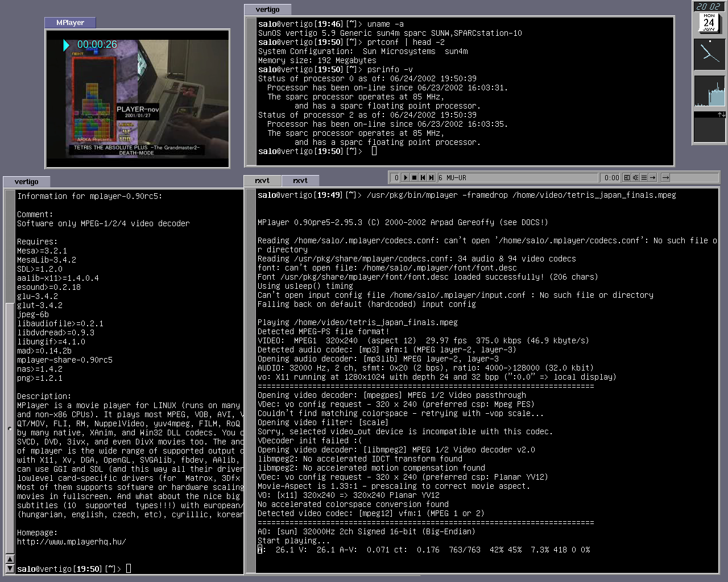Click the grid window icon in player bar
This screenshot has height=582, width=728.
(627, 178)
